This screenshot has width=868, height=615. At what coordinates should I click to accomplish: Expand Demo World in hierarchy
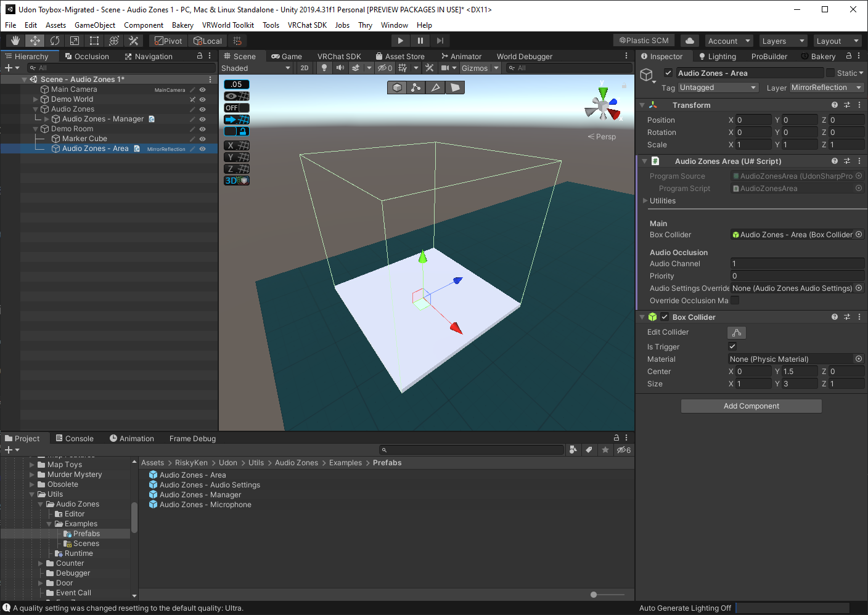(x=35, y=99)
